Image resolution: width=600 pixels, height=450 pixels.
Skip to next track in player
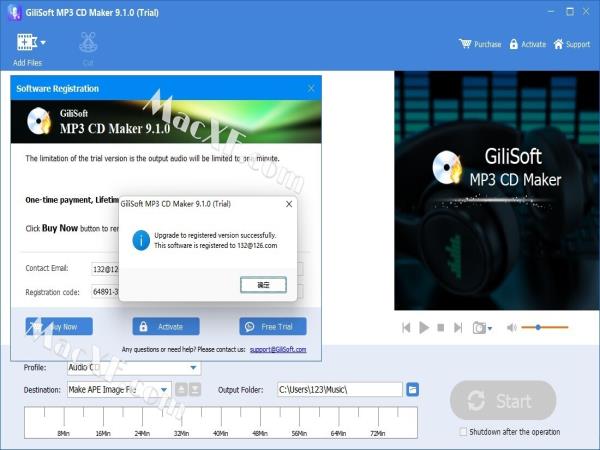pyautogui.click(x=458, y=327)
